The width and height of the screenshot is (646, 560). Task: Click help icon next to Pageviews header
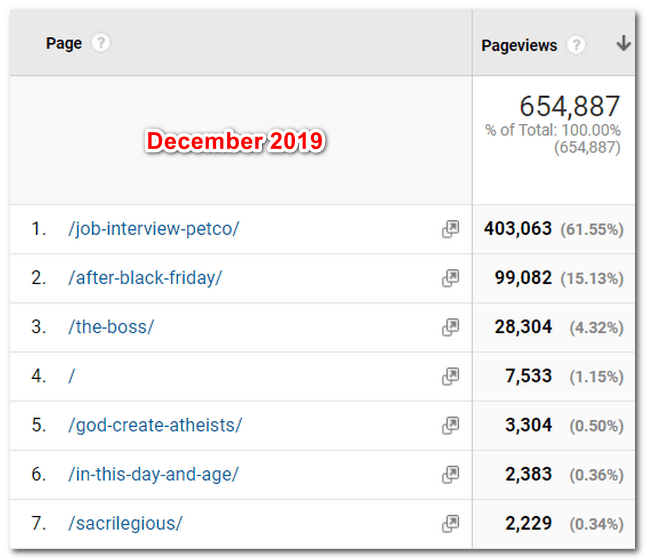(x=576, y=45)
